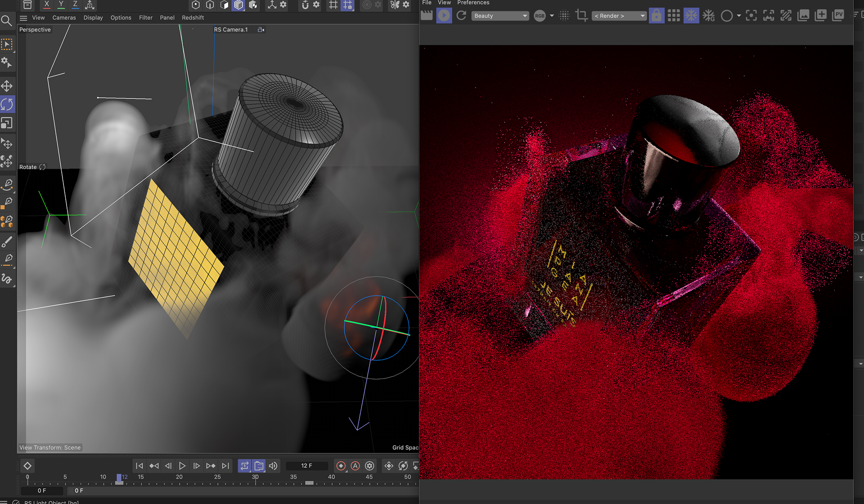Viewport: 864px width, 504px height.
Task: Toggle autokeying button
Action: pos(355,466)
